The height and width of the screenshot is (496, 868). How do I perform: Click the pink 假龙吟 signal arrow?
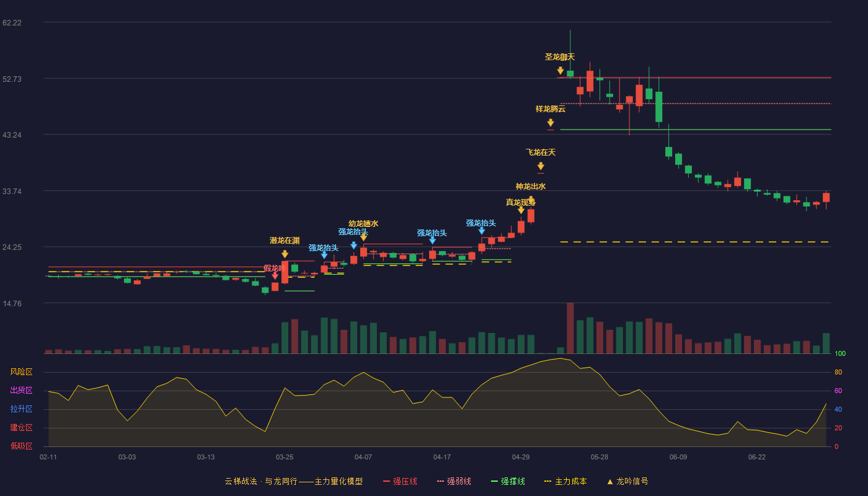coord(275,276)
